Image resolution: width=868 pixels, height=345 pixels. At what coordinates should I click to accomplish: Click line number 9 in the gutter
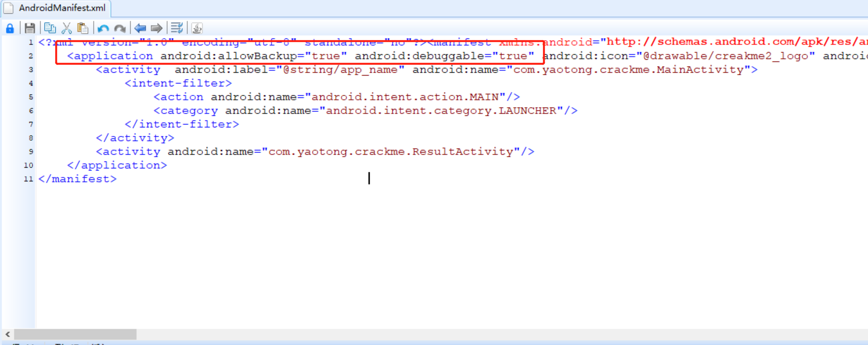[x=31, y=152]
